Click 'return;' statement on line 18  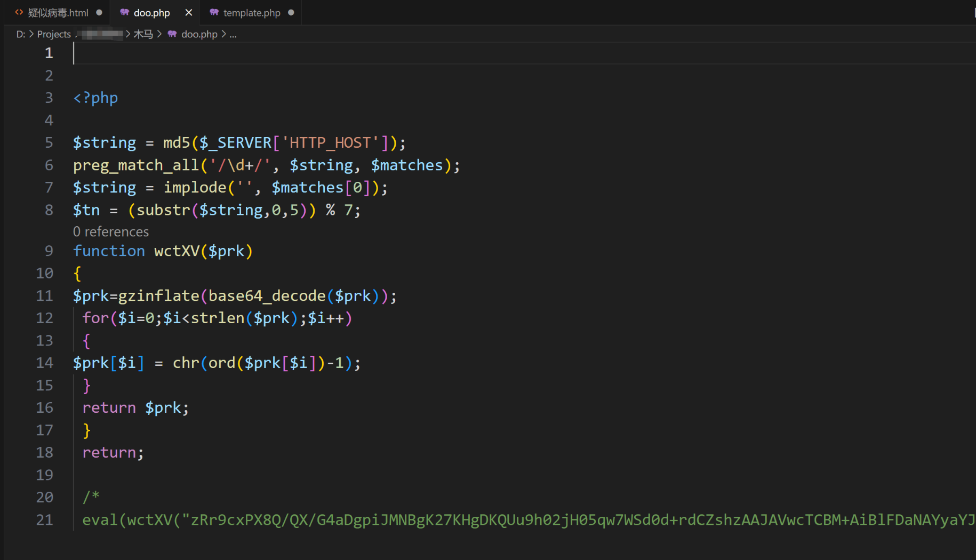(113, 452)
